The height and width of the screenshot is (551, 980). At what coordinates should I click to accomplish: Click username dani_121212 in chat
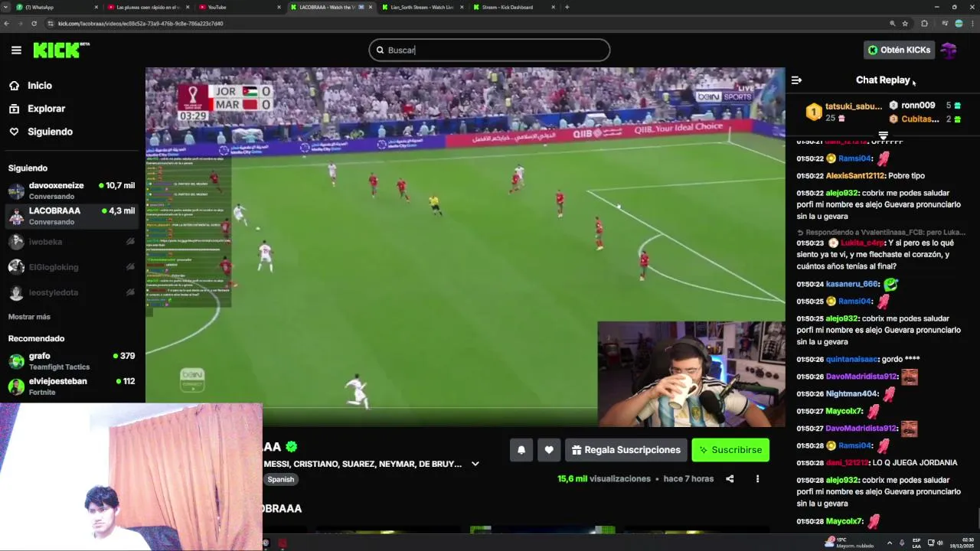coord(848,463)
